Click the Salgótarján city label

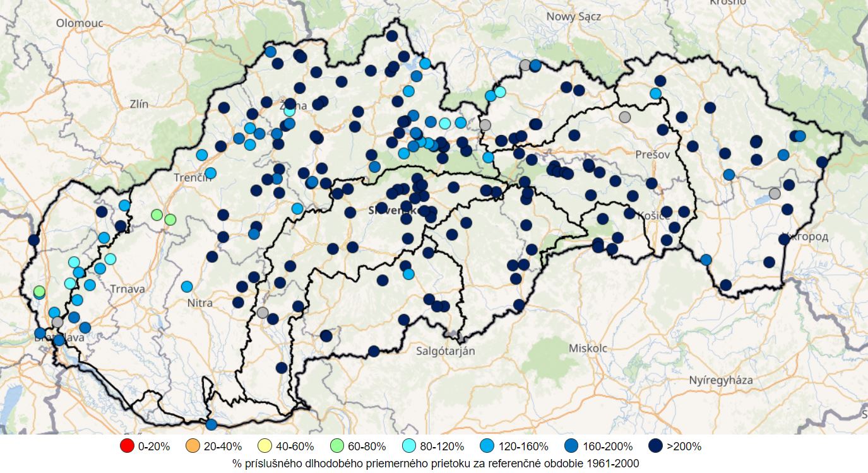pyautogui.click(x=446, y=351)
